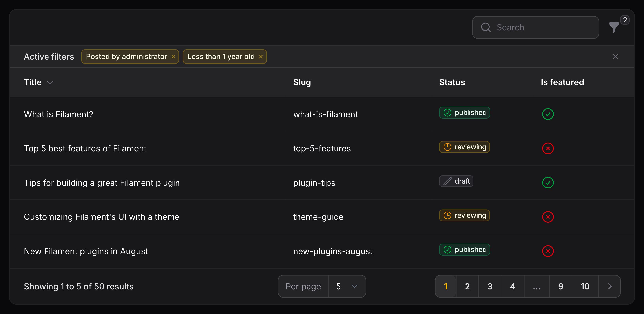Open the Per page dropdown
The image size is (644, 314).
[x=346, y=286]
